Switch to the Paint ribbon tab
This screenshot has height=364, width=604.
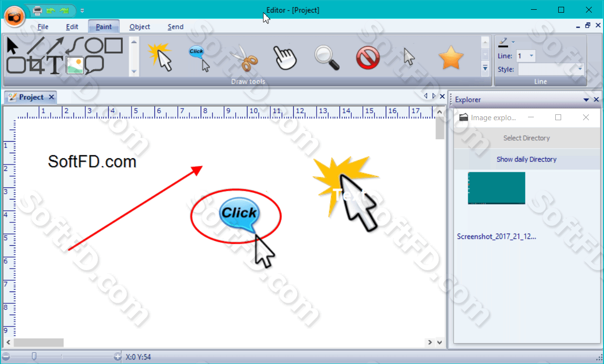[104, 27]
